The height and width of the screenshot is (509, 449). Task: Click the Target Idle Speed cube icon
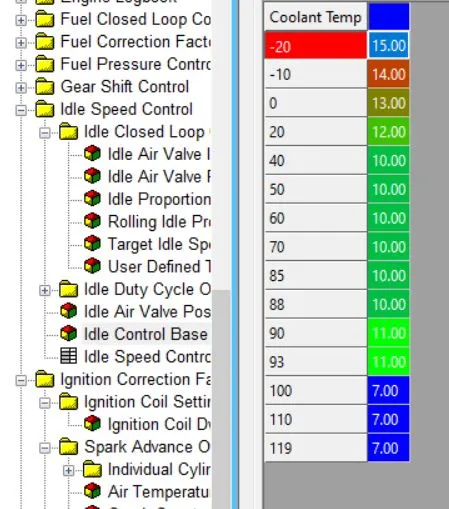[92, 244]
